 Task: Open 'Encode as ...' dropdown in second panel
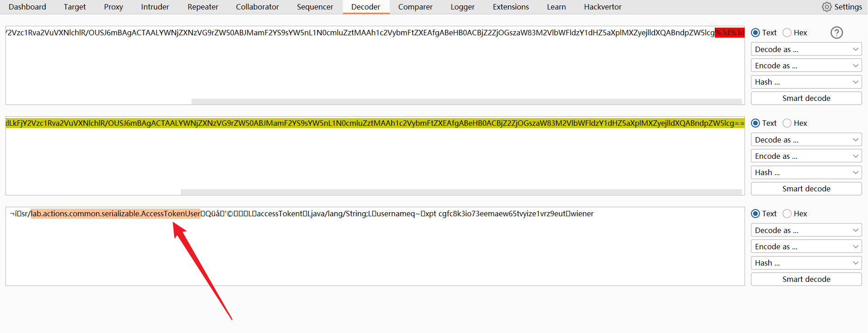(x=807, y=156)
